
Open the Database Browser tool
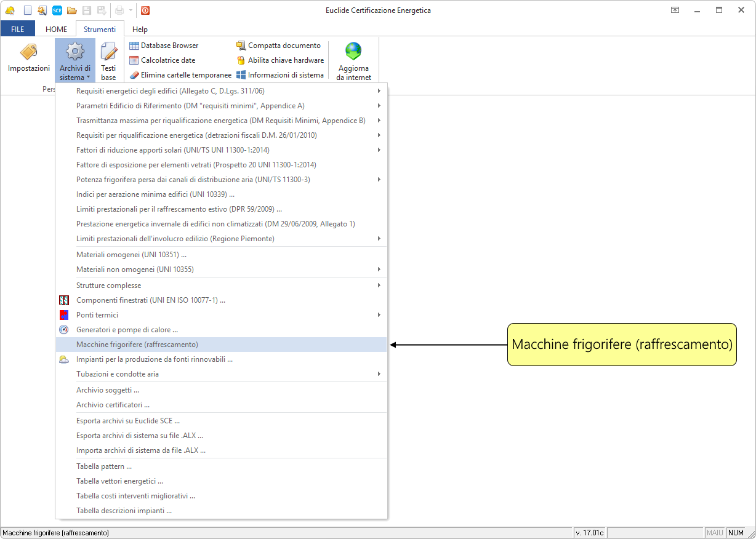[x=164, y=46]
